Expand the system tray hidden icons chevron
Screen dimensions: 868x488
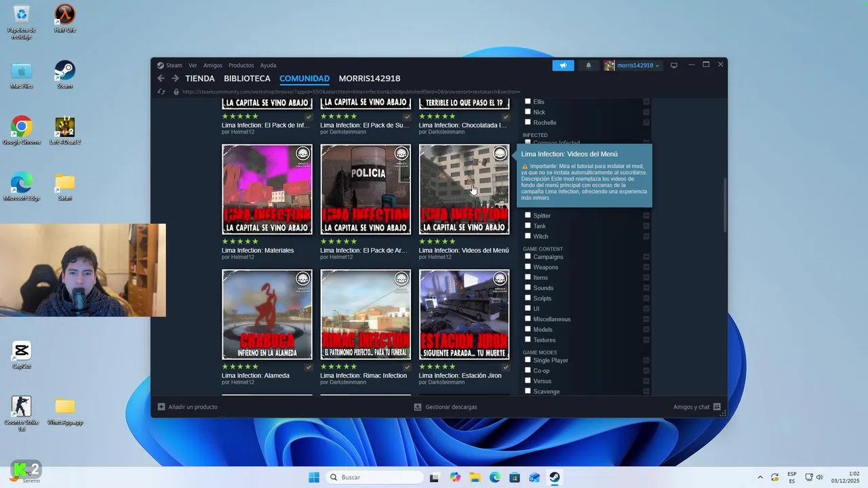(759, 477)
